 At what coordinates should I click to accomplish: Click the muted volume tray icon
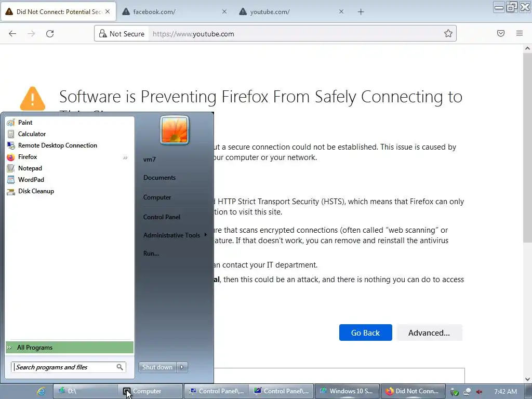(x=479, y=392)
